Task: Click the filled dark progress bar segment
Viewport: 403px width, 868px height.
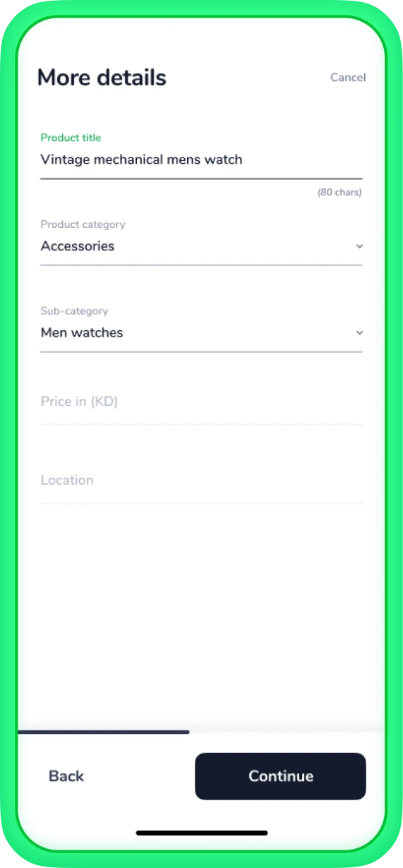Action: coord(103,732)
